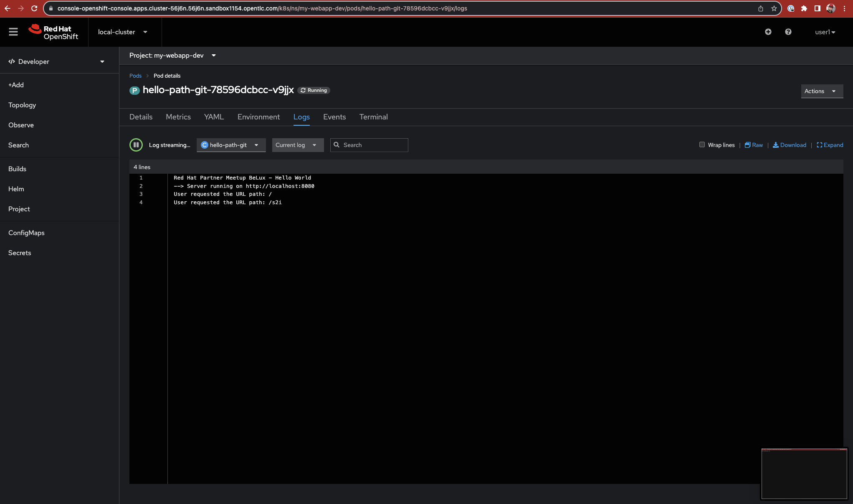Open the Project my-webapp-dev selector
Screen dimensions: 853x504
(172, 56)
